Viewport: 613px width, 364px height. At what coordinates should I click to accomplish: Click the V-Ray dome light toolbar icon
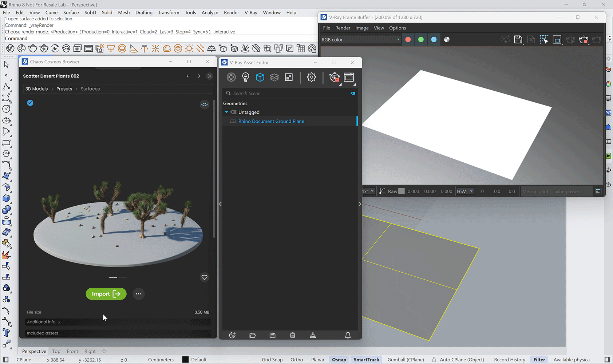tap(167, 48)
